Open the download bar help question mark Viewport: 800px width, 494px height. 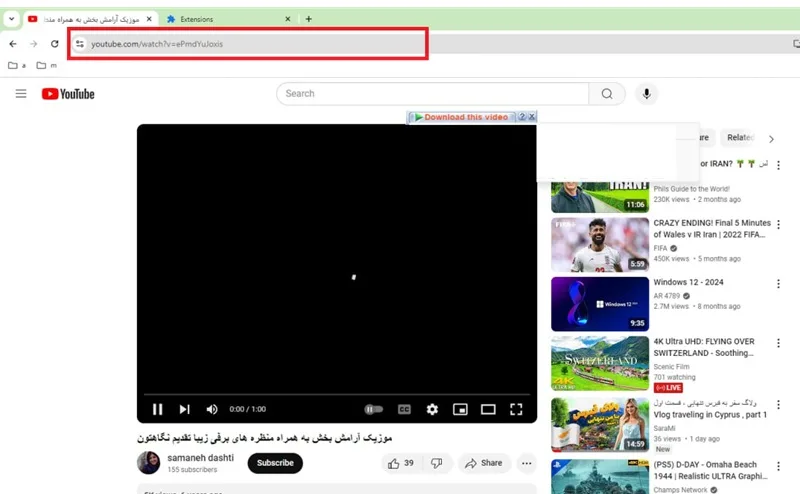coord(522,116)
